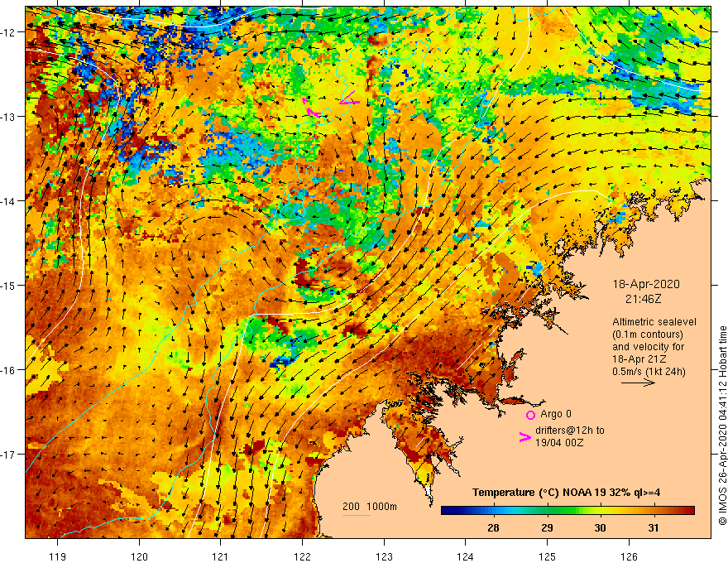
Task: Click the -15 latitude axis label
Action: click(9, 286)
